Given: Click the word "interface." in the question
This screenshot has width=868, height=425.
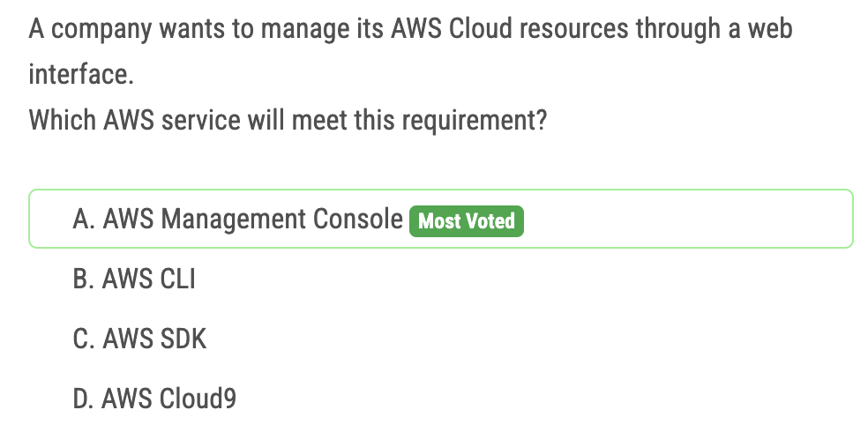Looking at the screenshot, I should [81, 74].
